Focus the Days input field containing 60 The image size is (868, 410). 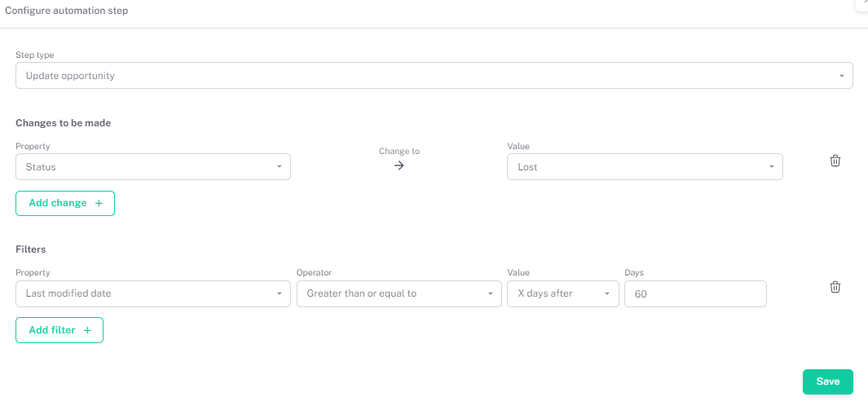click(694, 293)
